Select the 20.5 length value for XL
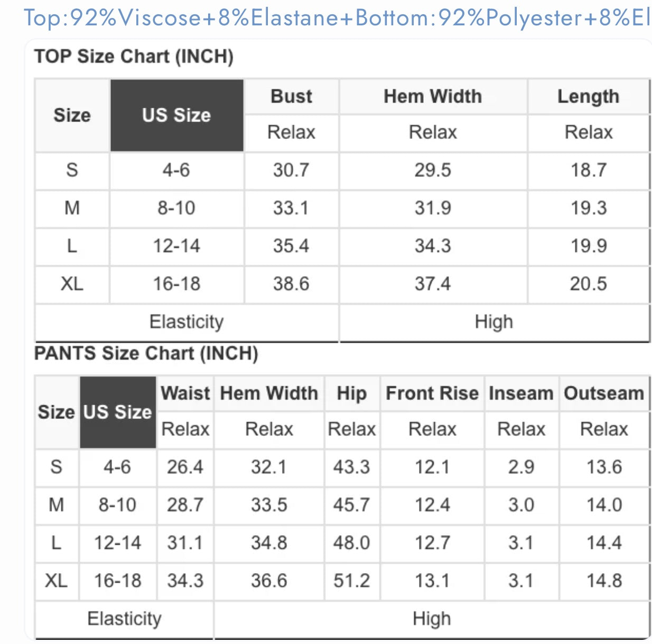 588,284
